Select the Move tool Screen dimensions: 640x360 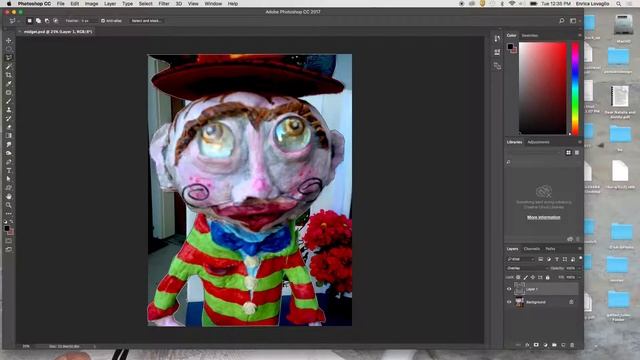(9, 40)
